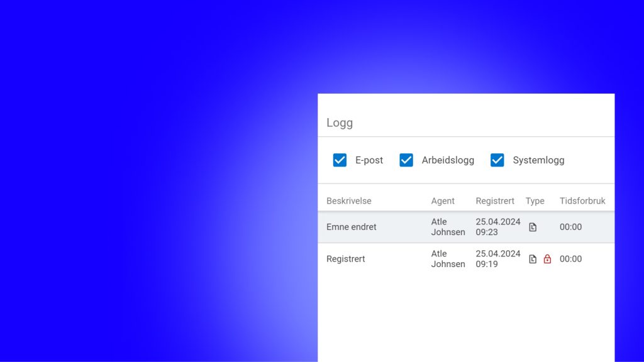644x362 pixels.
Task: Click 00:00 time in Registrert row
Action: 570,259
